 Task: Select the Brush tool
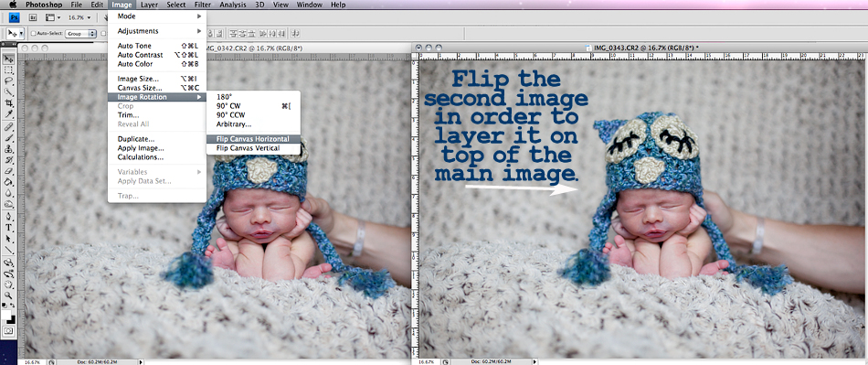click(x=9, y=138)
